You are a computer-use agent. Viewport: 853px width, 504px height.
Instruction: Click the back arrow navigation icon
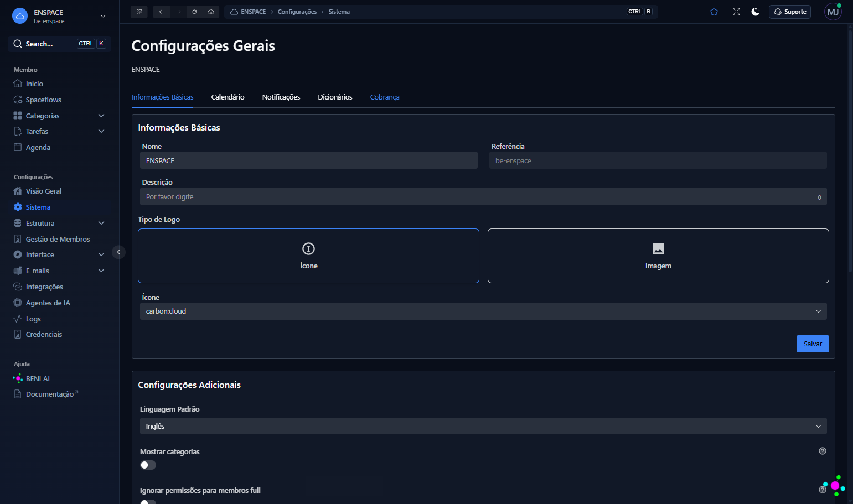[161, 12]
